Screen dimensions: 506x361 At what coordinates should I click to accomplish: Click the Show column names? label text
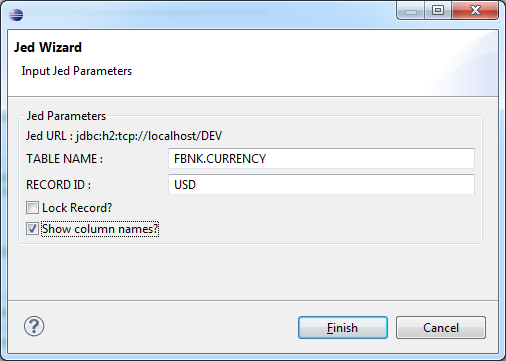point(100,229)
